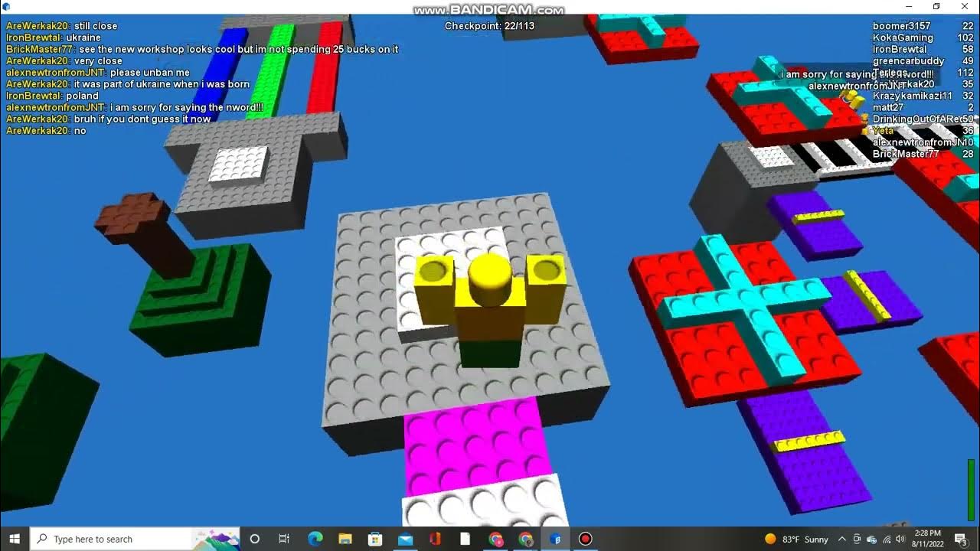
Task: Click chat message 'please unban me'
Action: click(x=149, y=73)
